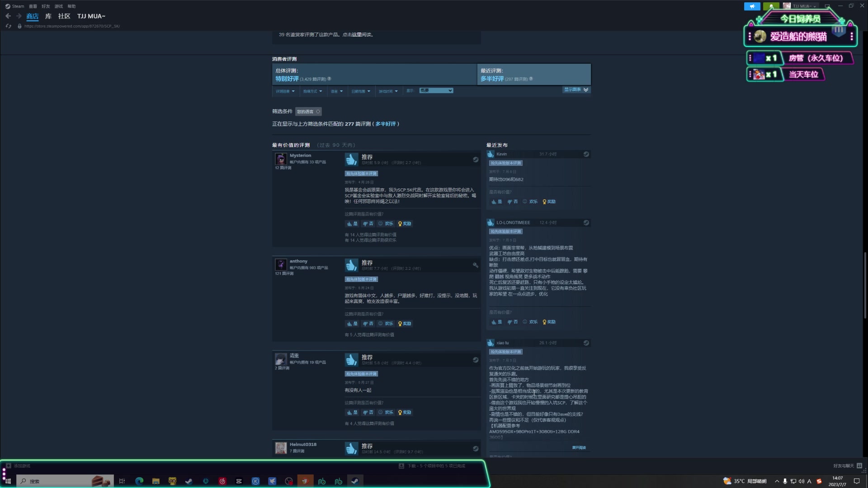This screenshot has height=488, width=868.
Task: Click the Add a Game plus icon
Action: [8, 466]
